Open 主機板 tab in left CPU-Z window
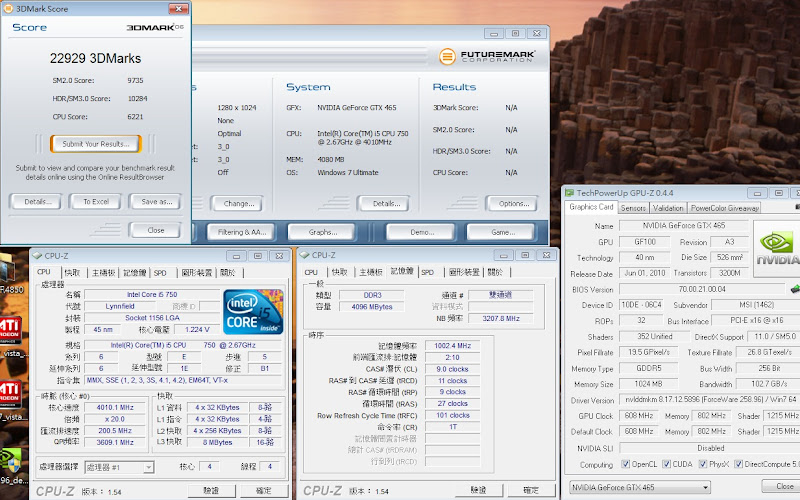The width and height of the screenshot is (800, 500). pyautogui.click(x=103, y=273)
